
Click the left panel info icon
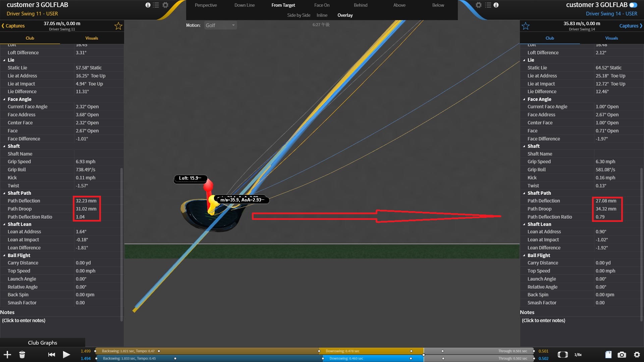148,5
